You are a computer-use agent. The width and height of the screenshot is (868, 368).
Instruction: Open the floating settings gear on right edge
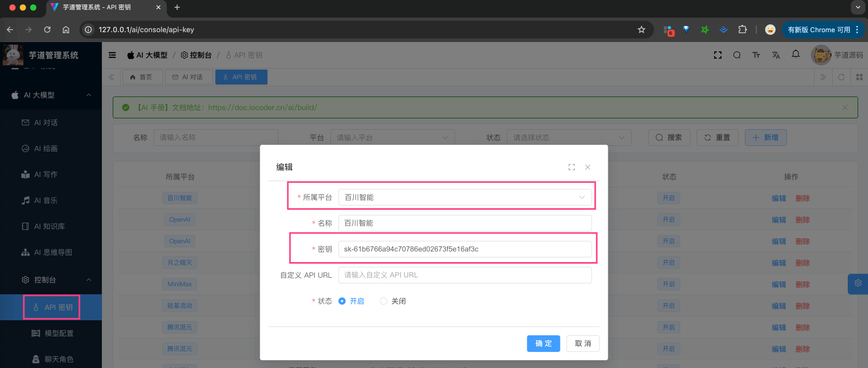(x=858, y=283)
